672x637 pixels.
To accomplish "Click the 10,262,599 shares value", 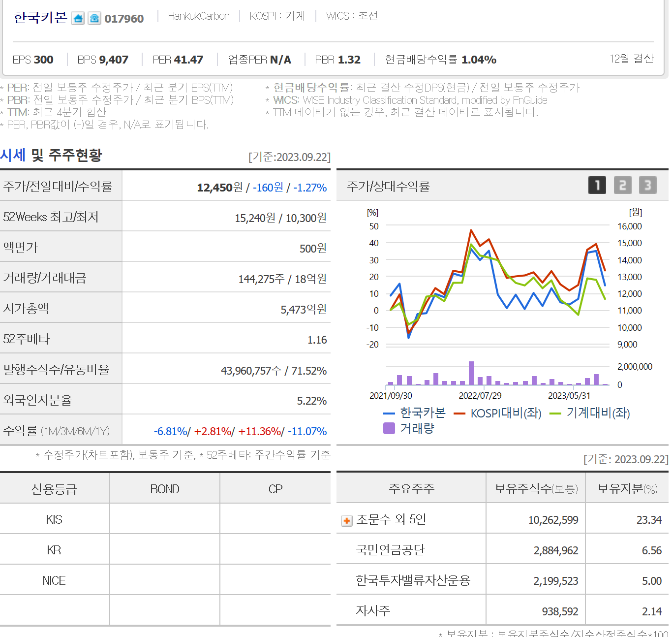I will (x=553, y=520).
